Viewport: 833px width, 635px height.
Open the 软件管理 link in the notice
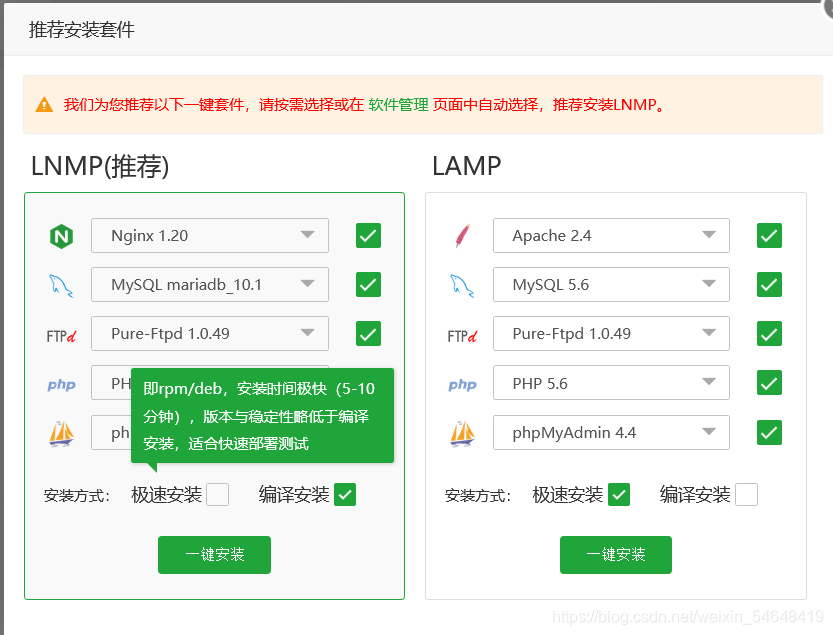point(398,105)
